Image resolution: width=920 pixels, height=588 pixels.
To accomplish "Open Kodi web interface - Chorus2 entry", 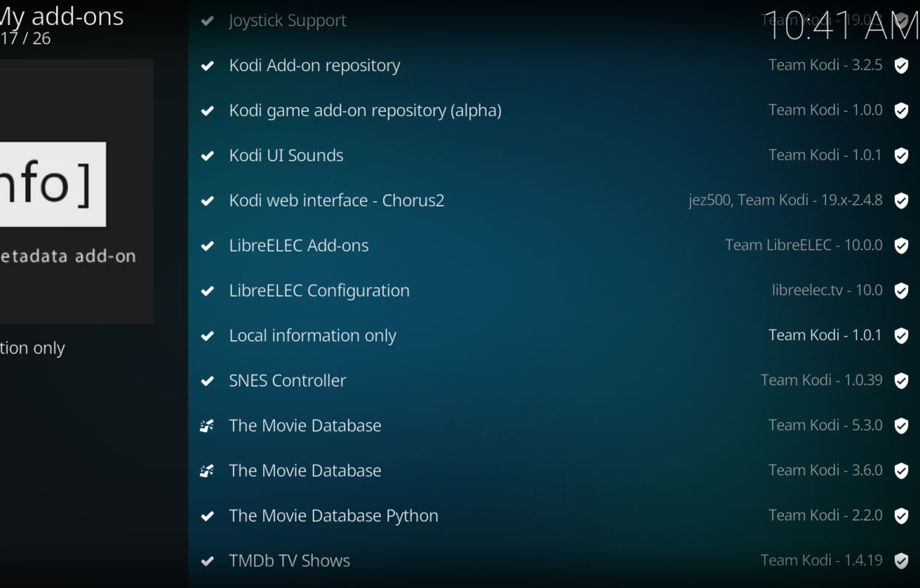I will click(336, 200).
